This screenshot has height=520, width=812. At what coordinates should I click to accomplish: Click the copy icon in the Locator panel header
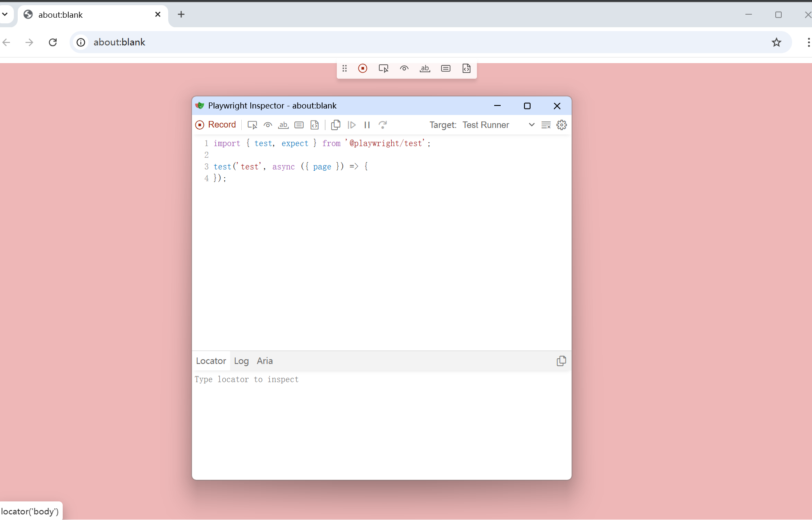click(561, 361)
